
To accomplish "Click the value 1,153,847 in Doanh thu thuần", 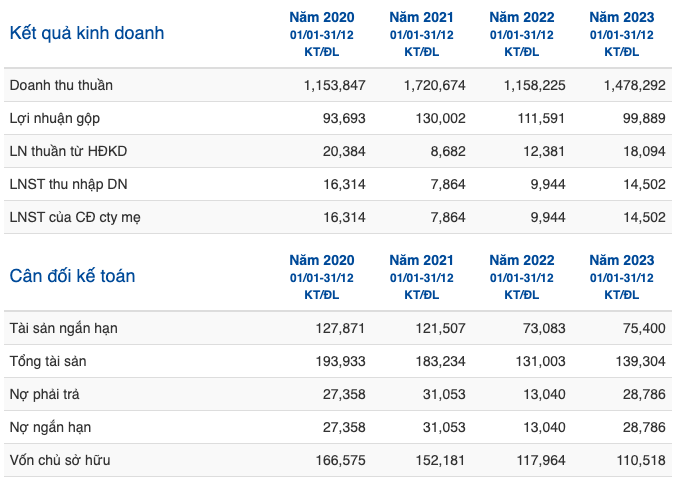I will pyautogui.click(x=334, y=85).
